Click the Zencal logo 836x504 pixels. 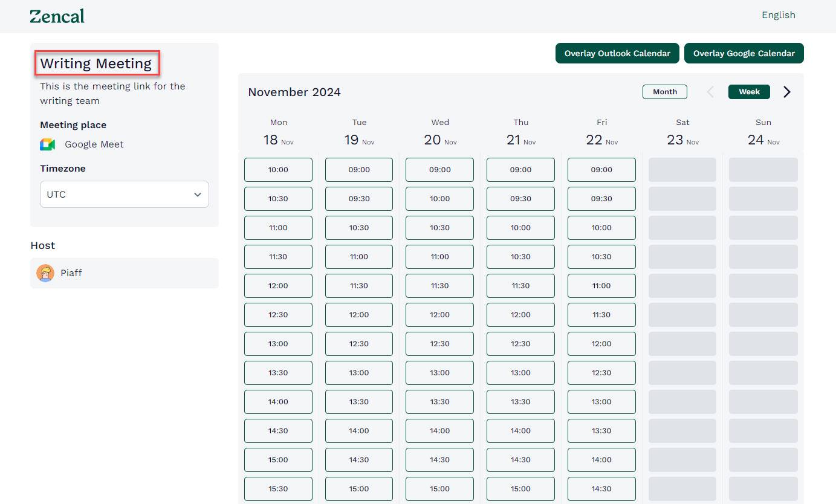coord(57,16)
